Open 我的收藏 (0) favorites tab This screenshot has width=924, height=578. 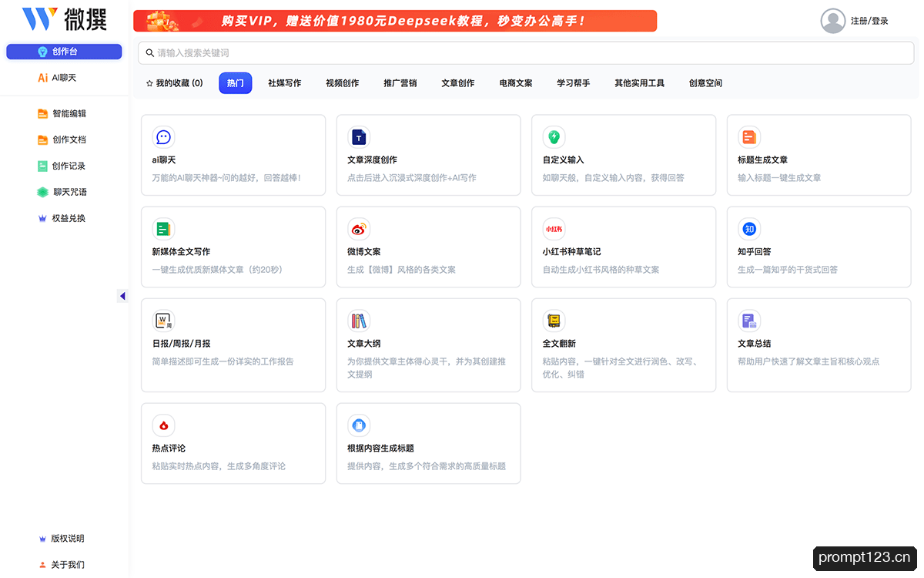175,83
